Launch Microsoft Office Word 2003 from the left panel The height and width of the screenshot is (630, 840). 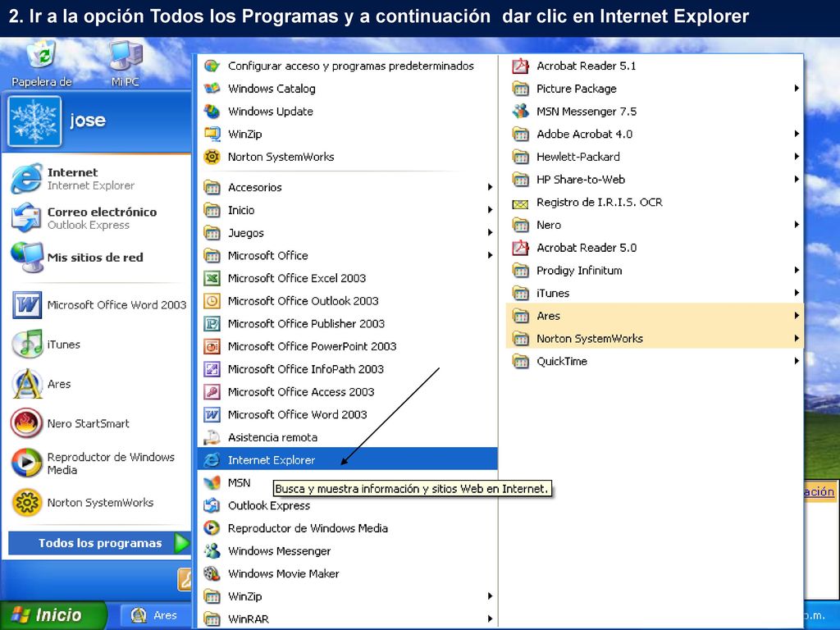click(99, 305)
